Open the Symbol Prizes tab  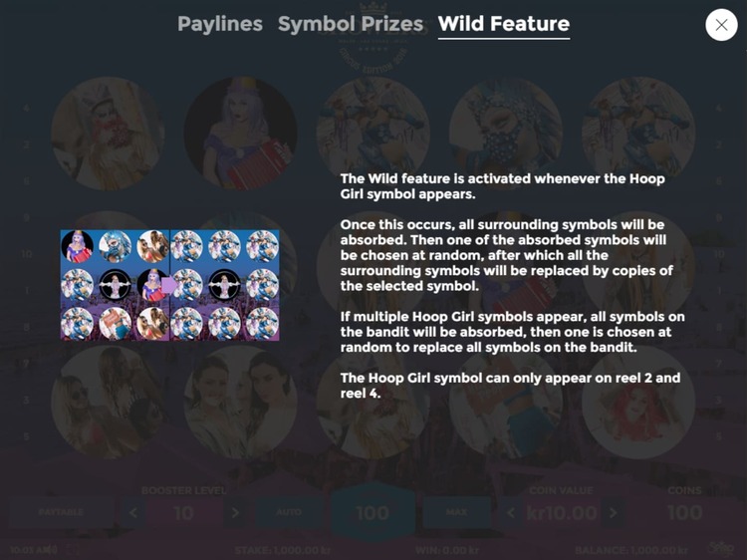351,24
